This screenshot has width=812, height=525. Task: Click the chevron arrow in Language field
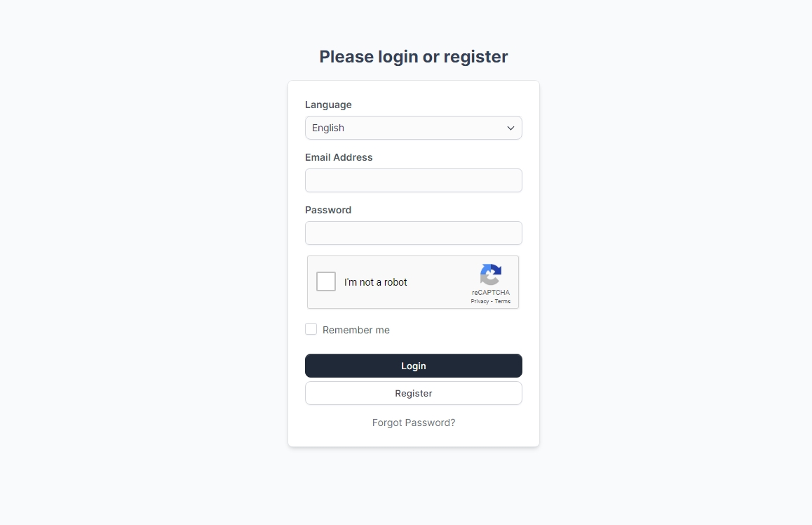pos(510,128)
